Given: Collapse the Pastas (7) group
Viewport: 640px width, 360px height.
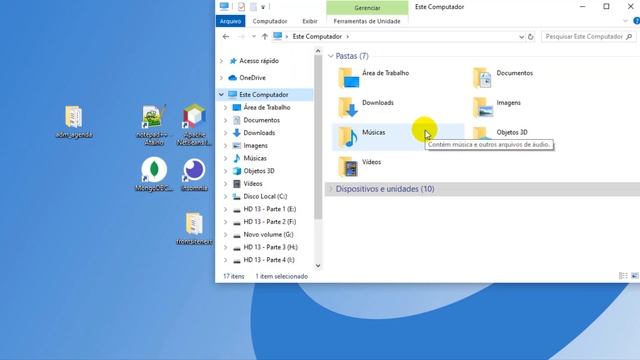Looking at the screenshot, I should click(x=331, y=56).
